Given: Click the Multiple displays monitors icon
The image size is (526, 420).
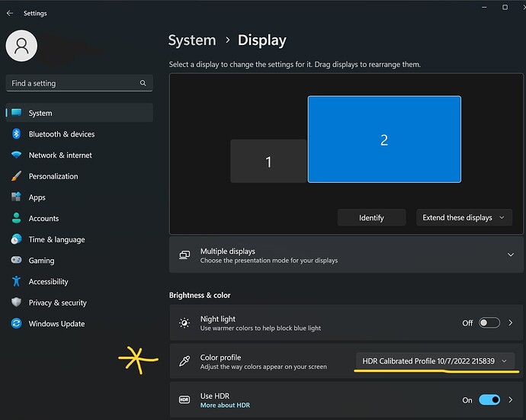Looking at the screenshot, I should tap(184, 255).
